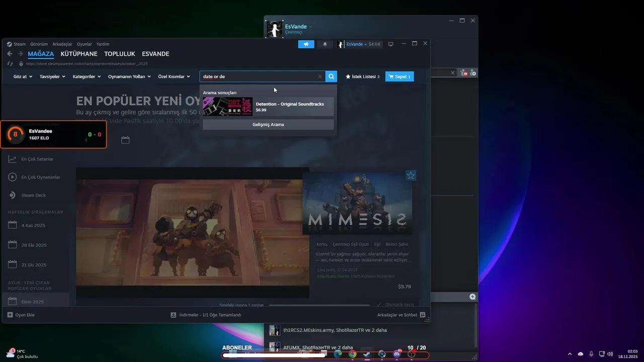Clear the store search field with the X
Screen dimensions: 644x362
point(319,76)
